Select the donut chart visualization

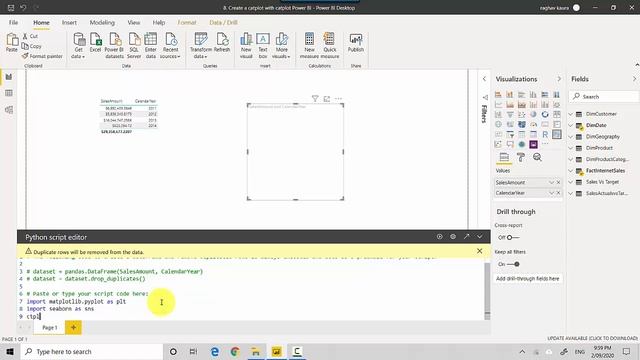tap(545, 114)
